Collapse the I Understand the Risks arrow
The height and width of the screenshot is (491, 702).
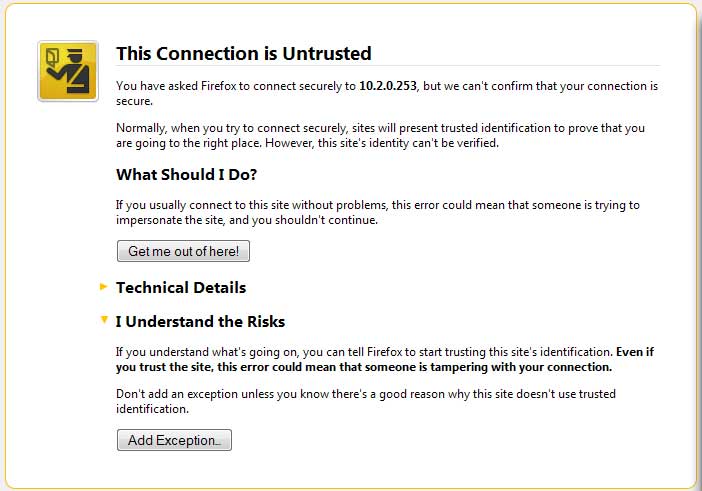pos(103,321)
